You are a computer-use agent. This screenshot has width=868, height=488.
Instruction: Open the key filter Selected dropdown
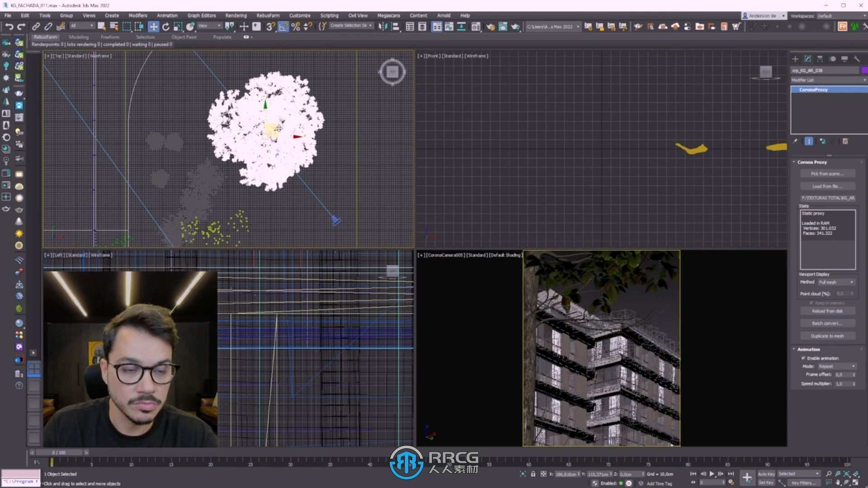coord(799,474)
